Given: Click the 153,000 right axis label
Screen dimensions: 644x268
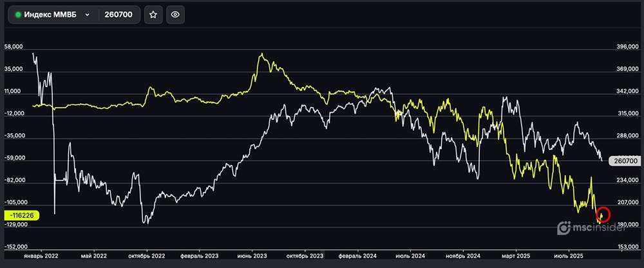Looking at the screenshot, I should click(627, 247).
